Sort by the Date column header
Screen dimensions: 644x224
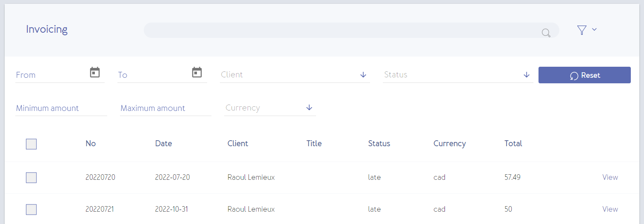pos(163,143)
